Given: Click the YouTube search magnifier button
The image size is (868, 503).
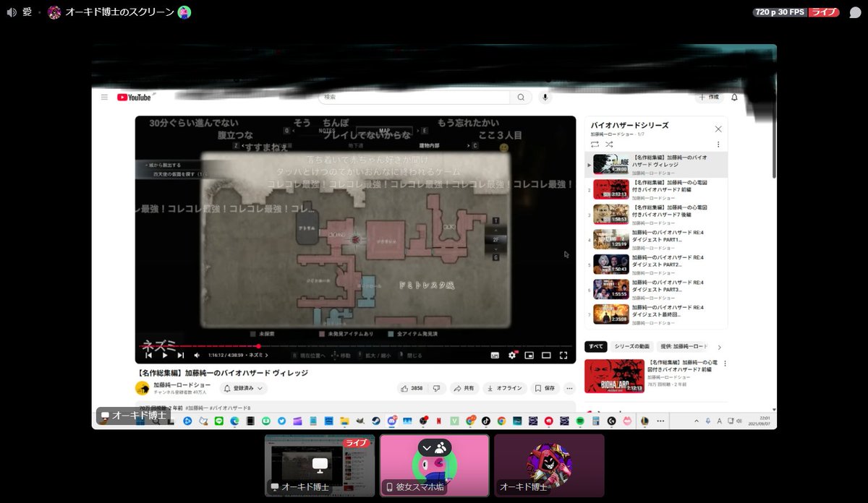Looking at the screenshot, I should click(520, 97).
